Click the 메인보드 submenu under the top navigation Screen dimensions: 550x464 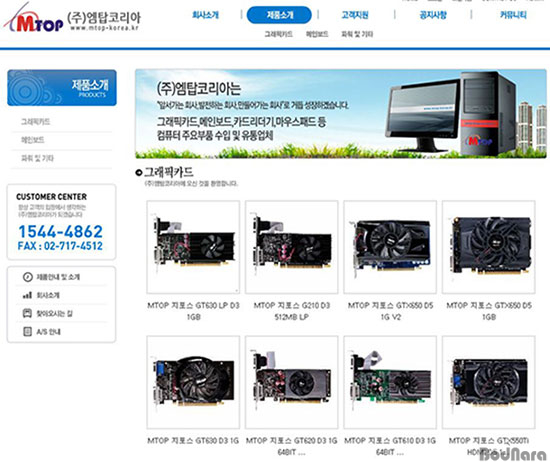[317, 34]
